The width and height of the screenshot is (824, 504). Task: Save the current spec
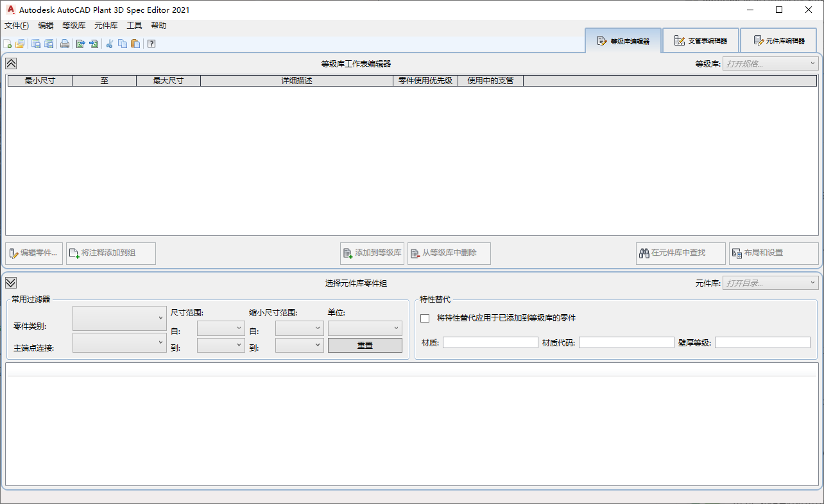click(x=36, y=44)
